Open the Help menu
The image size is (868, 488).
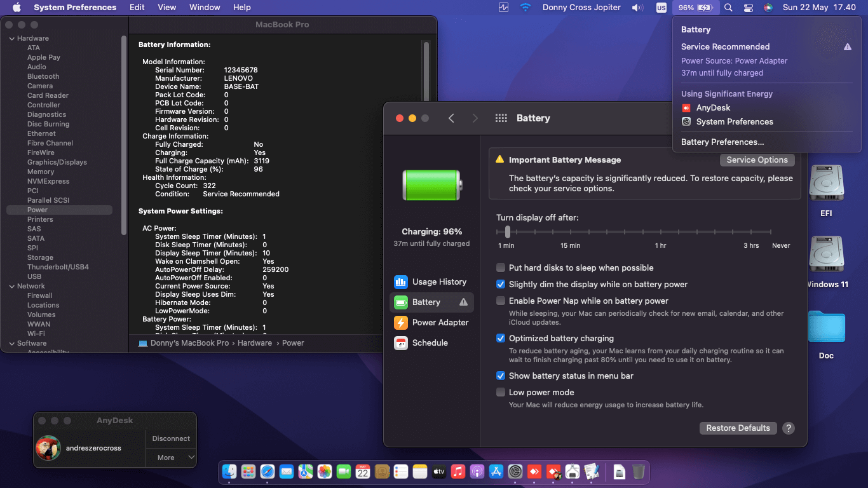tap(242, 8)
